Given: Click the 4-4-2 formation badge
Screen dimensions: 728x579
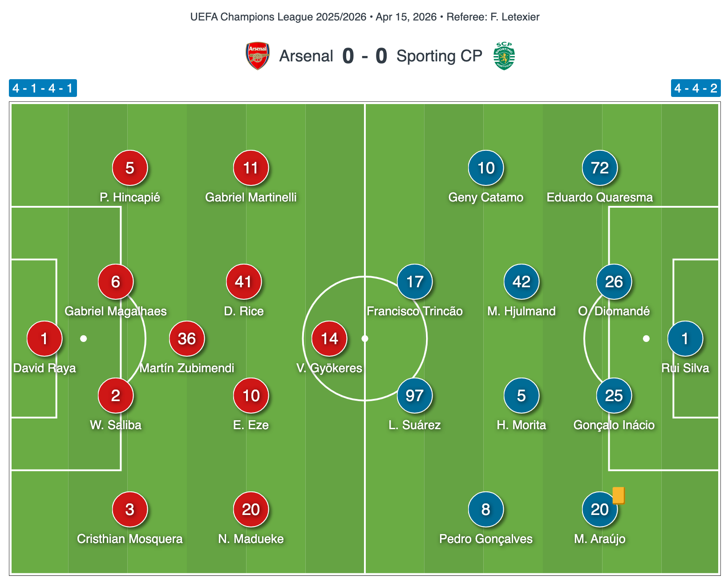Looking at the screenshot, I should [x=696, y=88].
